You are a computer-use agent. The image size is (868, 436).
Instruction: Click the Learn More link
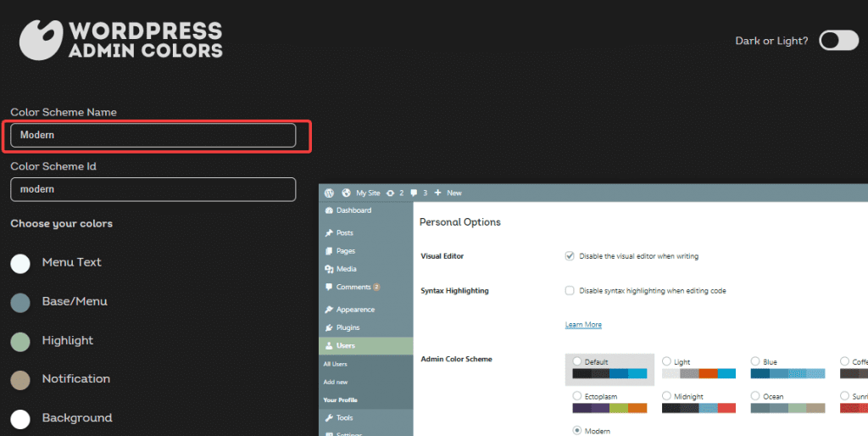(x=583, y=325)
